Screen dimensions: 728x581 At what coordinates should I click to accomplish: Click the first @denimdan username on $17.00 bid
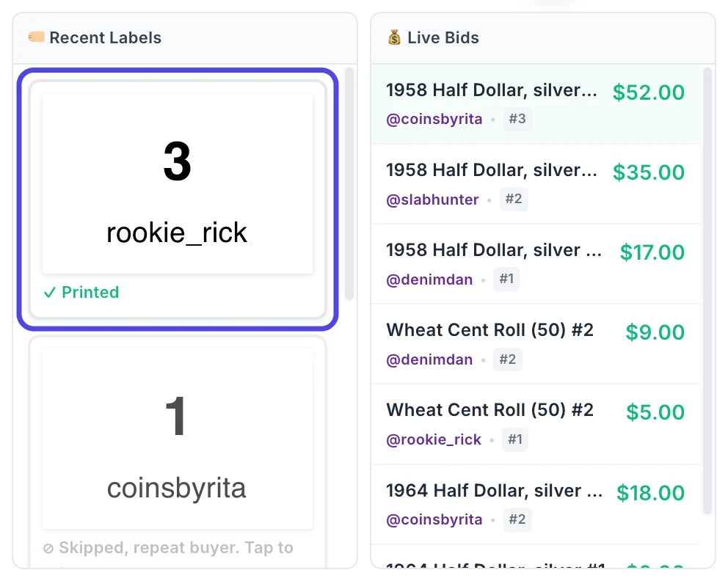coord(429,279)
